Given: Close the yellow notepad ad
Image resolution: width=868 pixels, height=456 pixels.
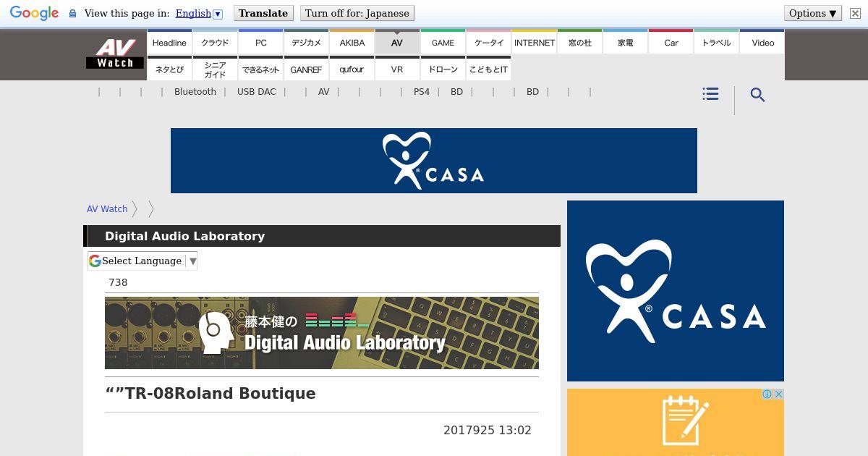Looking at the screenshot, I should pos(778,394).
